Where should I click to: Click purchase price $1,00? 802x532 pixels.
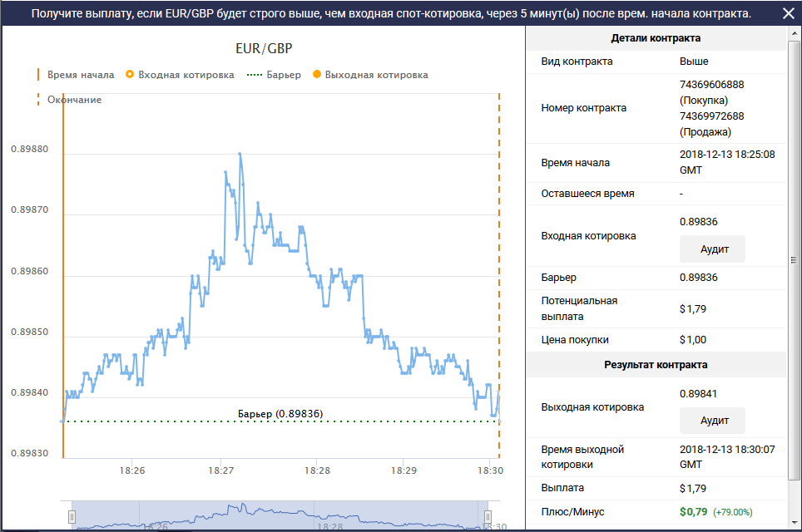click(x=692, y=340)
